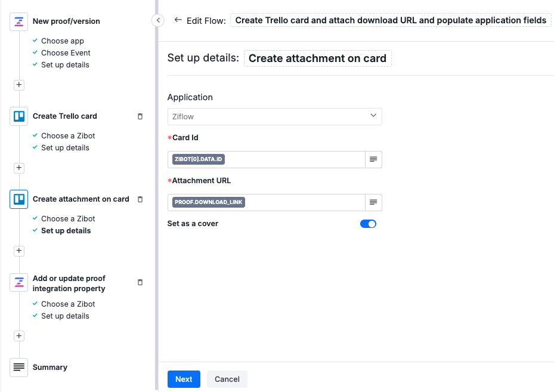Click the Next button

(x=184, y=379)
